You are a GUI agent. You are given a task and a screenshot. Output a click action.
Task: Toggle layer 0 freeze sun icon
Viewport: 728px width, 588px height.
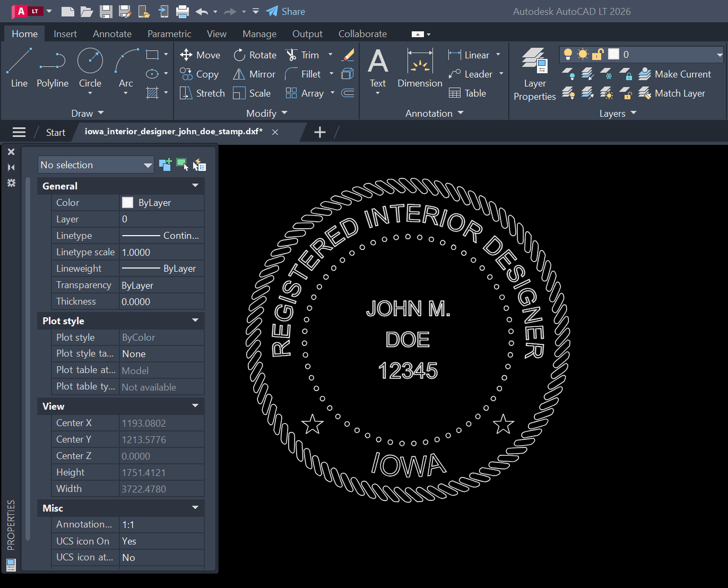tap(583, 54)
